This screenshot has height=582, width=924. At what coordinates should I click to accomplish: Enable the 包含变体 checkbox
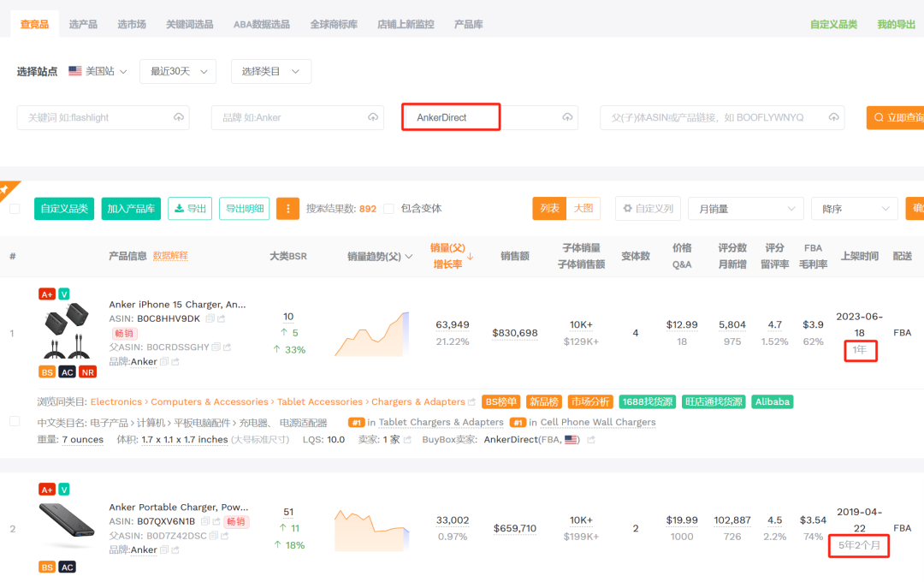click(389, 209)
